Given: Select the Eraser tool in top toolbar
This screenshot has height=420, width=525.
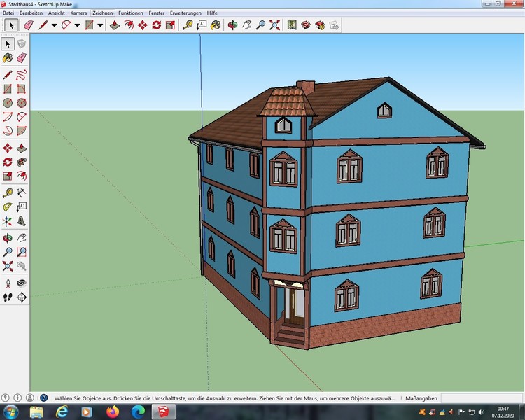Looking at the screenshot, I should (x=28, y=25).
